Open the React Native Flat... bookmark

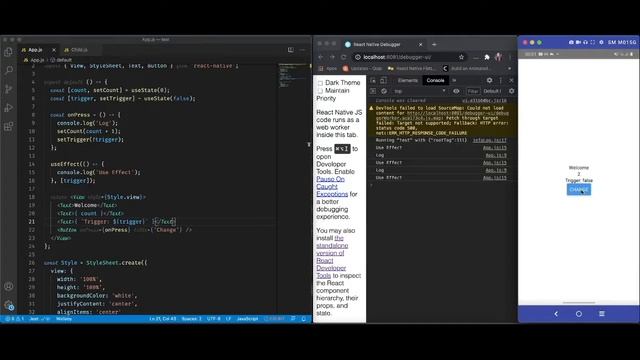click(411, 69)
